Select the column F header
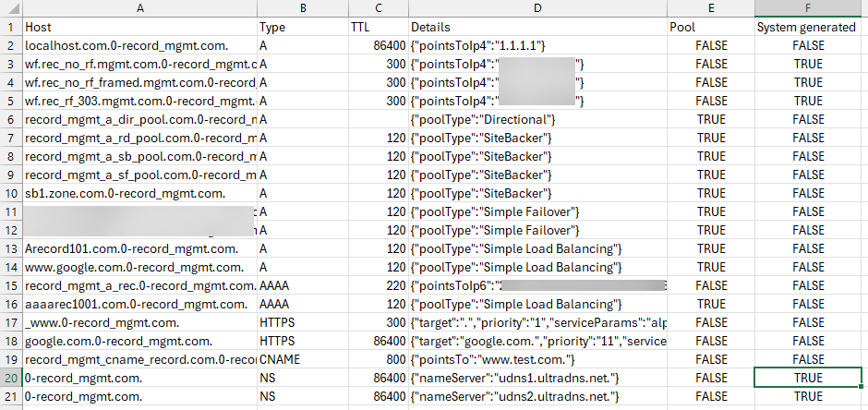The height and width of the screenshot is (410, 868). tap(808, 7)
